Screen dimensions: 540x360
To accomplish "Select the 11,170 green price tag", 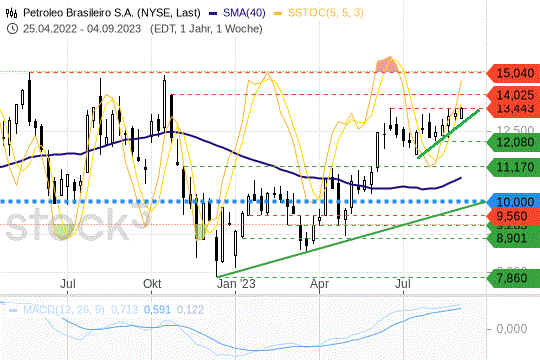I will tap(513, 167).
